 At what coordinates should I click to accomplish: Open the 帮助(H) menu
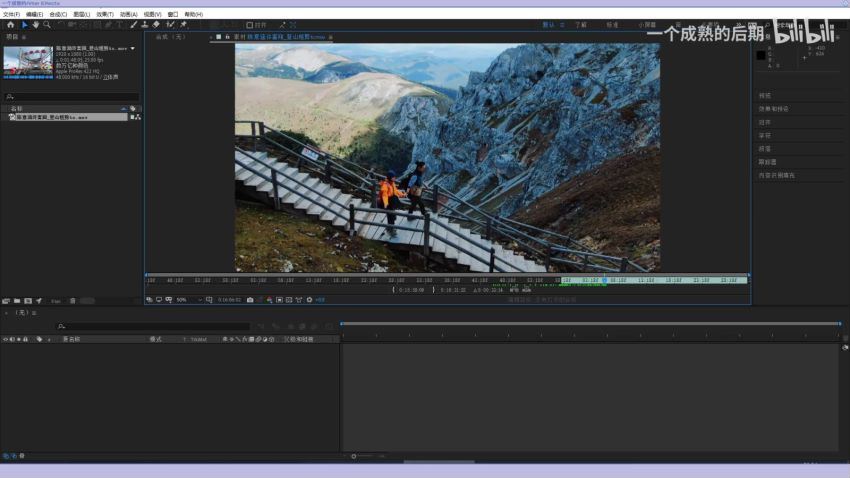click(x=194, y=15)
